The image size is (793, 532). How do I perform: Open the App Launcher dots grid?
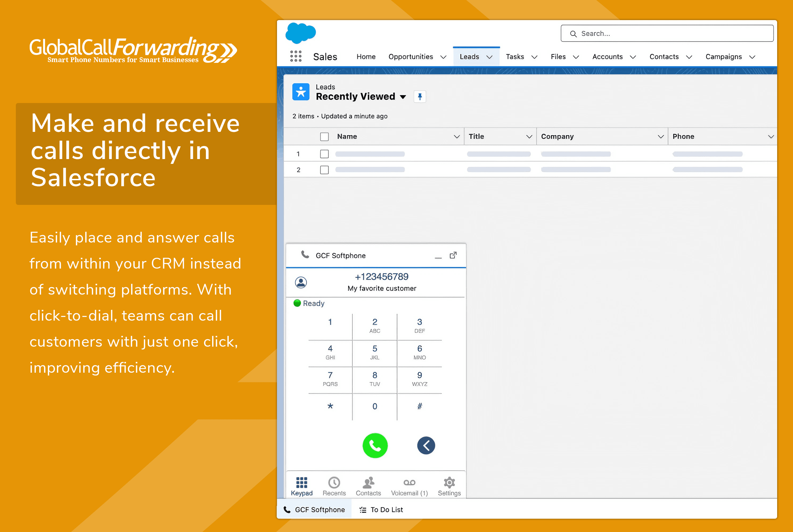coord(296,56)
